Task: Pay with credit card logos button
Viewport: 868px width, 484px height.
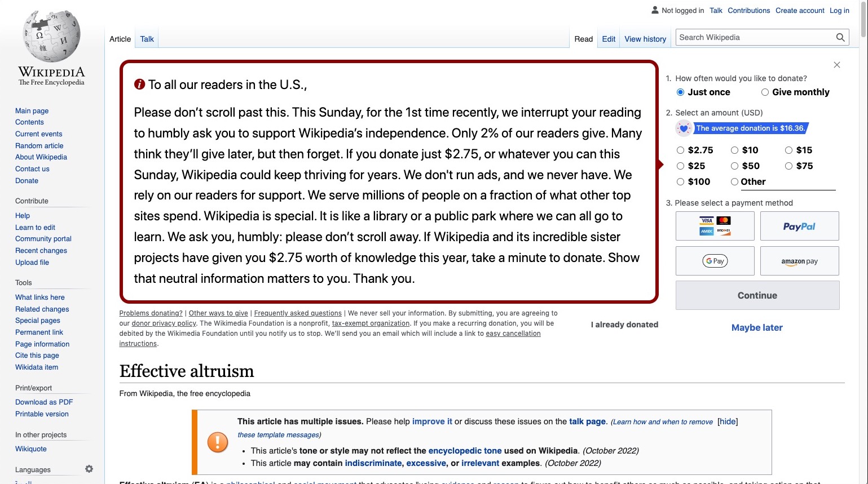Action: pyautogui.click(x=715, y=226)
